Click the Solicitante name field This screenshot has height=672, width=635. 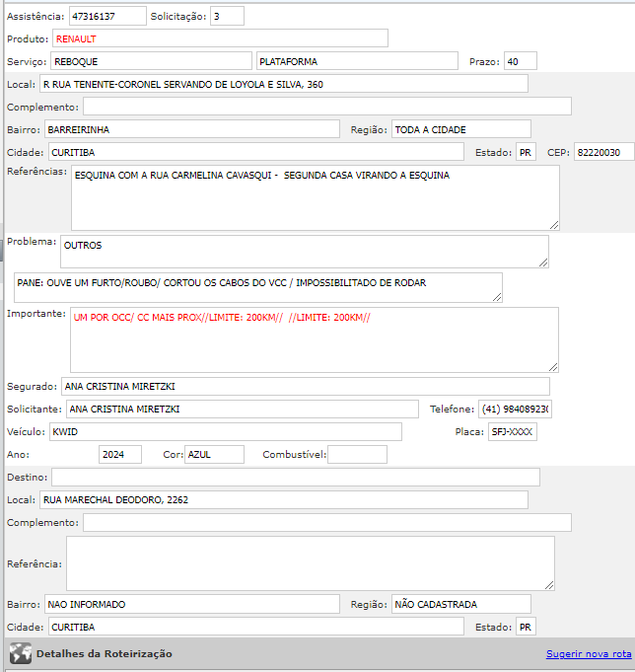pos(243,409)
